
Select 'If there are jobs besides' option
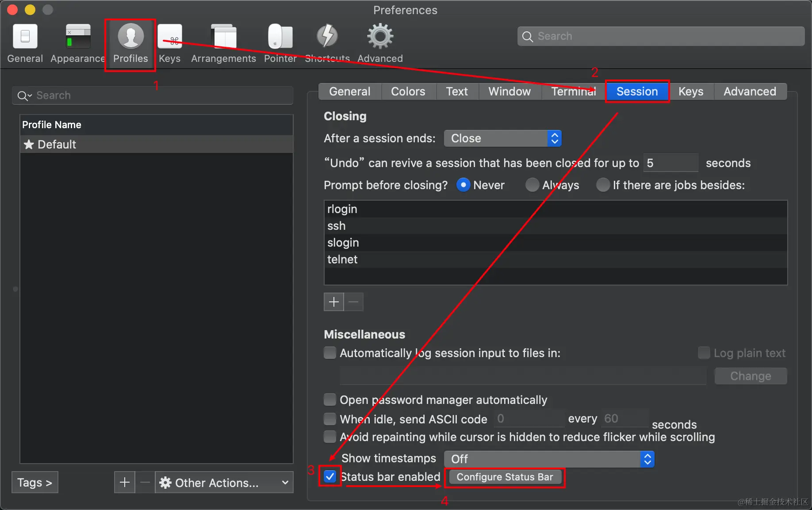pos(603,185)
